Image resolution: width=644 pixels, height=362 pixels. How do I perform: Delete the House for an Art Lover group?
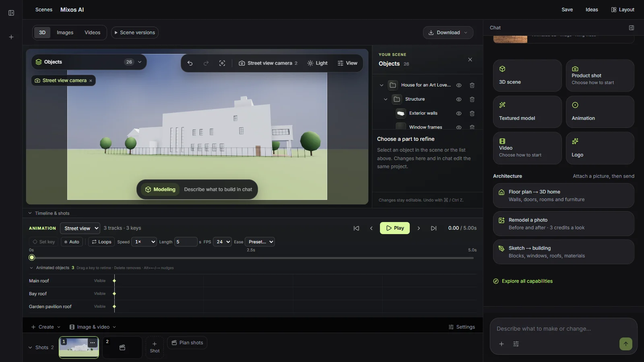tap(472, 85)
